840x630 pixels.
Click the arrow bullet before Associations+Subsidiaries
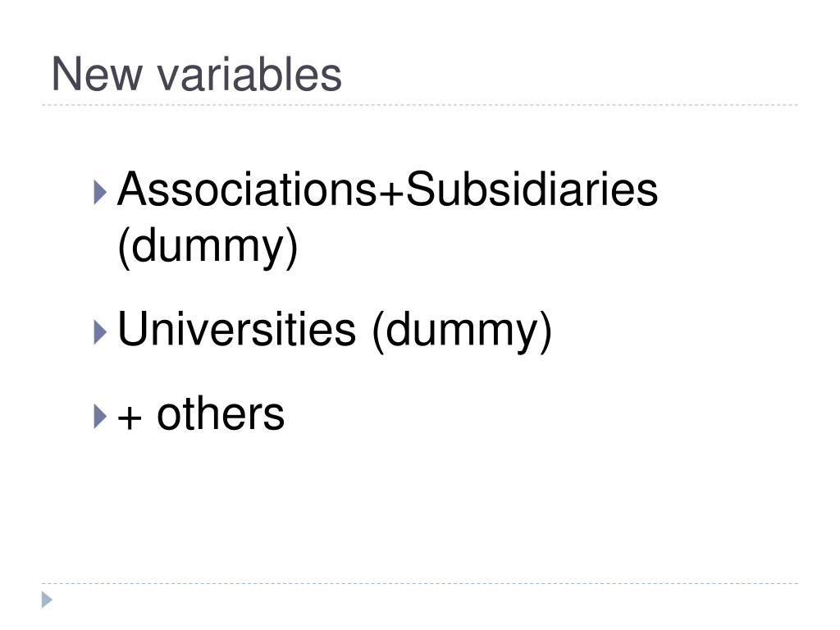[100, 192]
